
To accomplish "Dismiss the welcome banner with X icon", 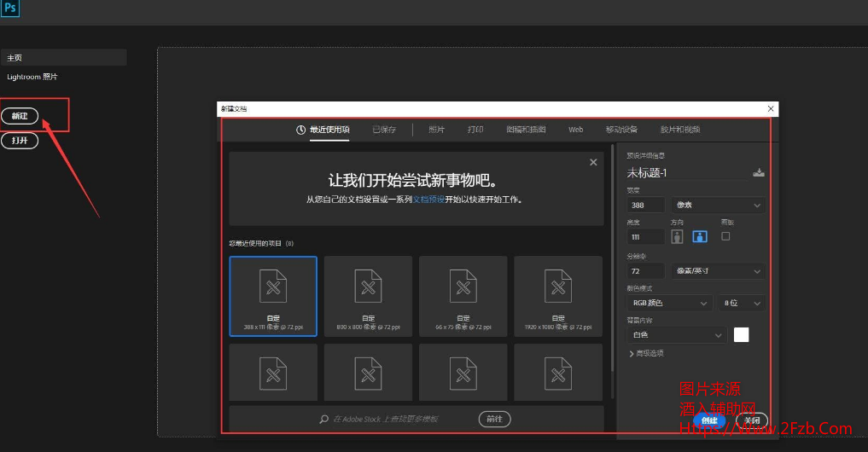I will tap(593, 162).
